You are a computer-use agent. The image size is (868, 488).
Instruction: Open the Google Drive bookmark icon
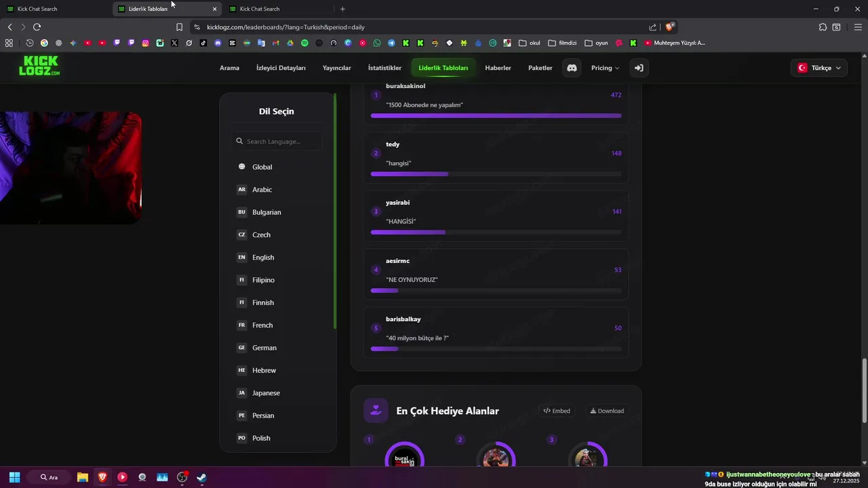click(290, 43)
